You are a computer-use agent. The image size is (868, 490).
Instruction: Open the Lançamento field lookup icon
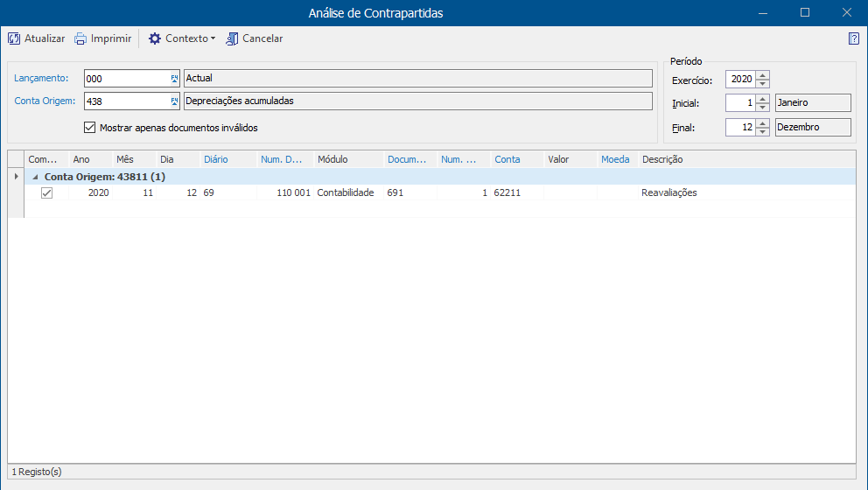pyautogui.click(x=174, y=79)
